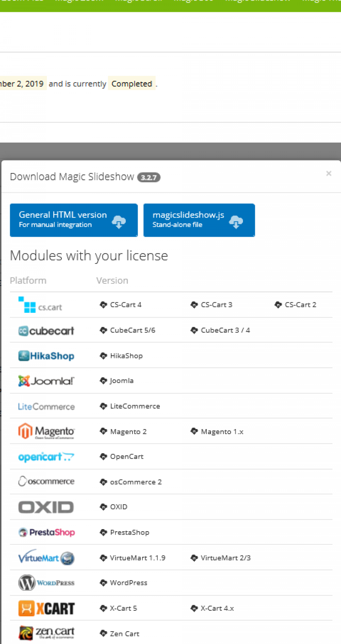341x644 pixels.
Task: Click the cs.cart platform logo
Action: coord(40,305)
